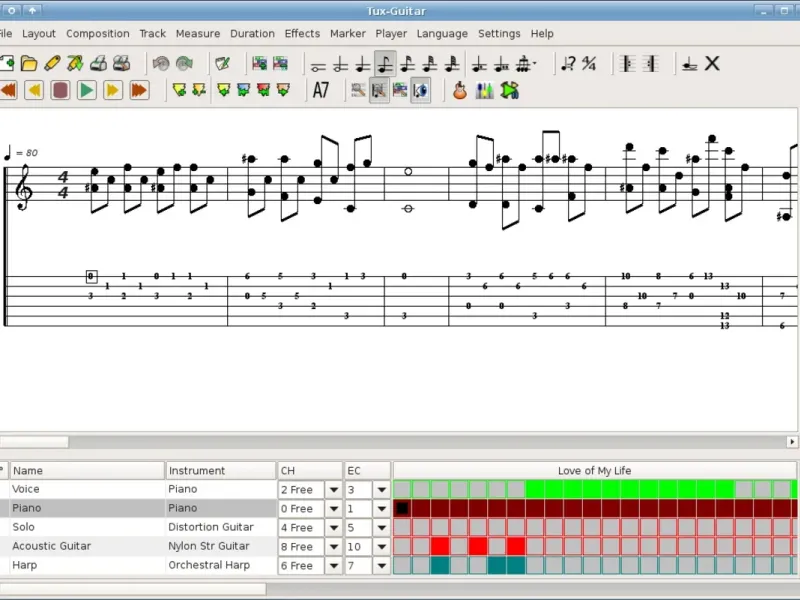Open a file with the folder icon

(x=29, y=64)
